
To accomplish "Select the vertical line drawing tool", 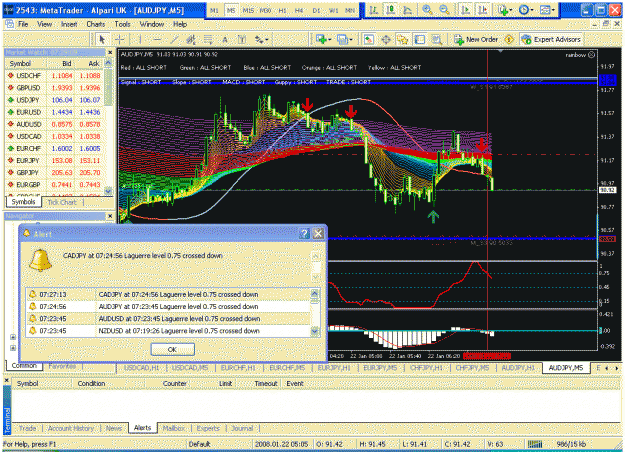I will point(140,39).
